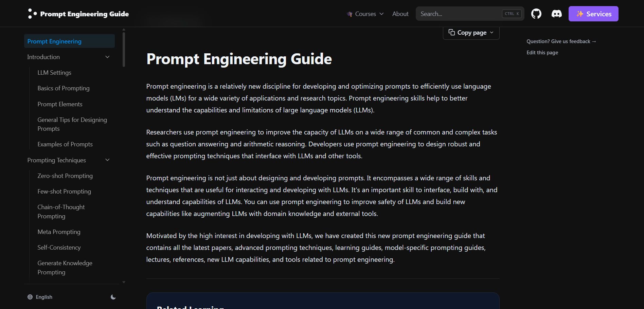The image size is (644, 309).
Task: Collapse the Introduction section chevron
Action: coord(107,57)
